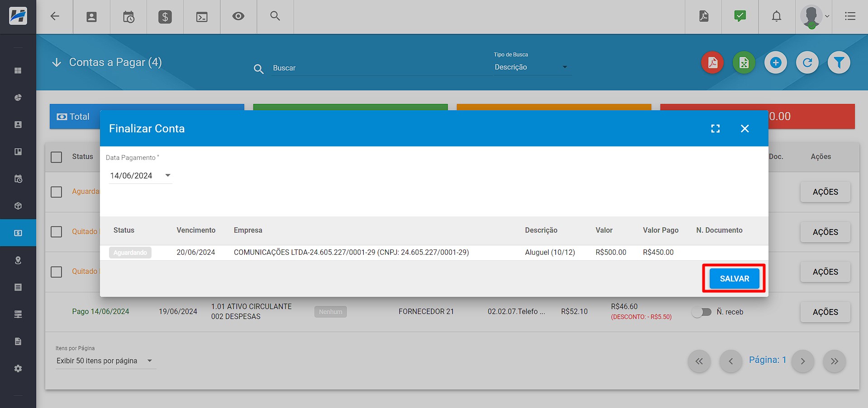Go to next page
The image size is (868, 408).
point(803,361)
